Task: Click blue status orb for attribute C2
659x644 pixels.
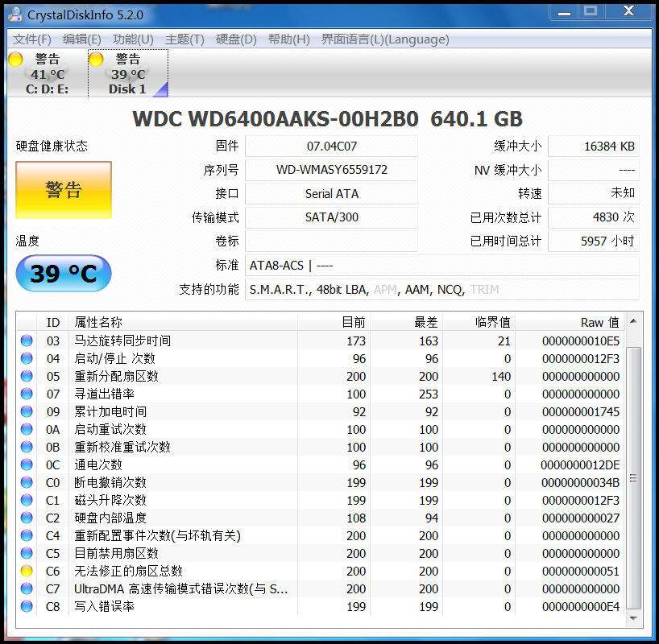Action: click(x=27, y=518)
